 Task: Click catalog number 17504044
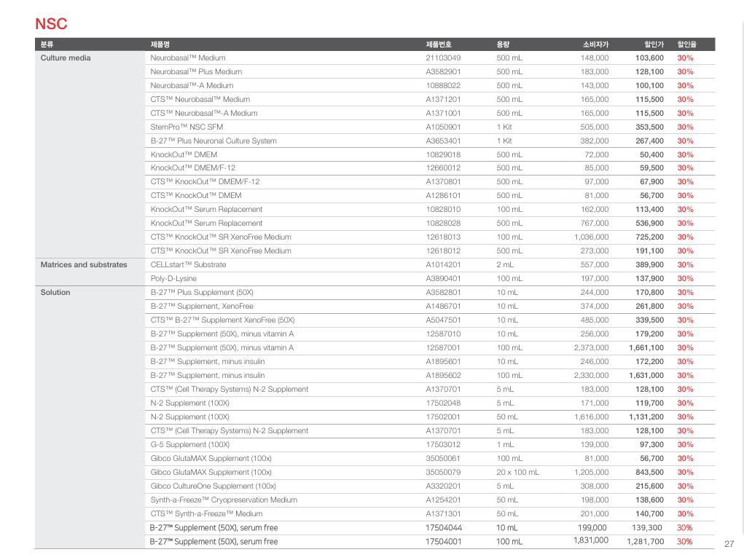click(x=444, y=528)
